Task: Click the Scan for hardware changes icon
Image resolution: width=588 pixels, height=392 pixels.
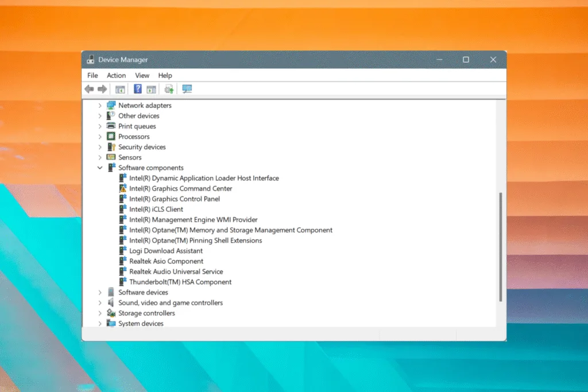Action: coord(169,89)
